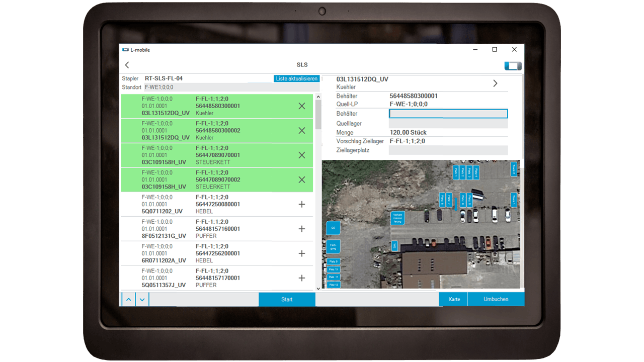Viewport: 644px width, 362px height.
Task: Click Menge value 120,00 Stück
Action: click(408, 133)
